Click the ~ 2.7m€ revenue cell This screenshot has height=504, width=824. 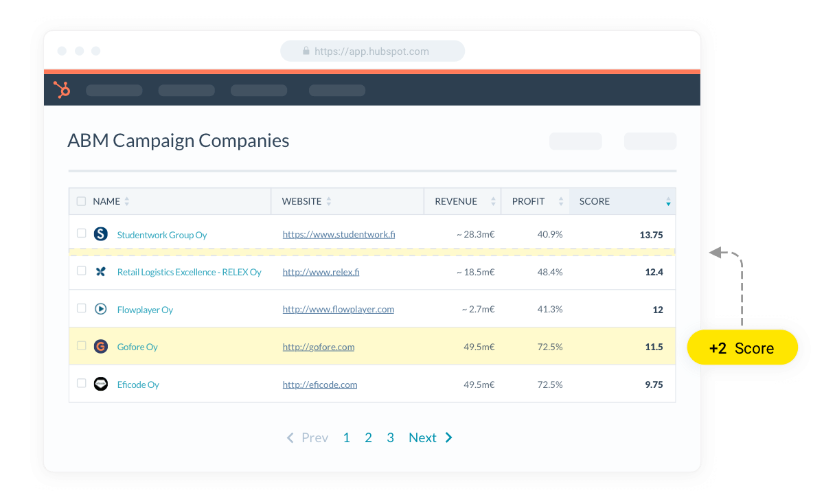pos(478,309)
